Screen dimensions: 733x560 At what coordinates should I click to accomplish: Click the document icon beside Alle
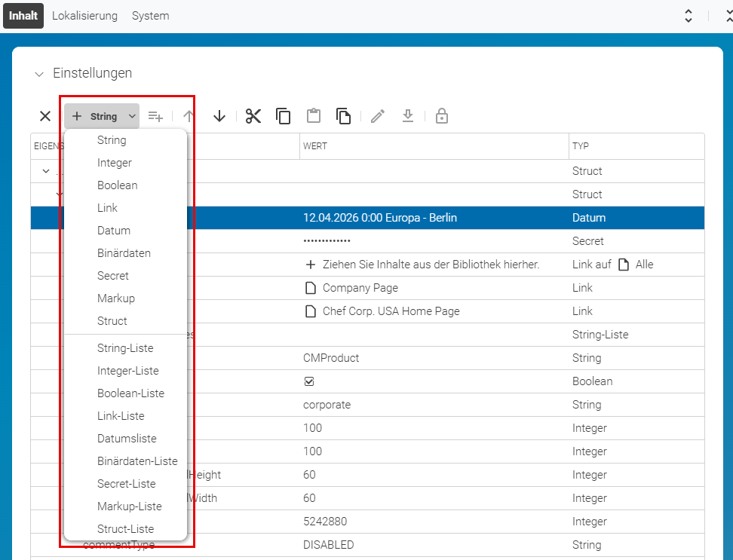(624, 265)
